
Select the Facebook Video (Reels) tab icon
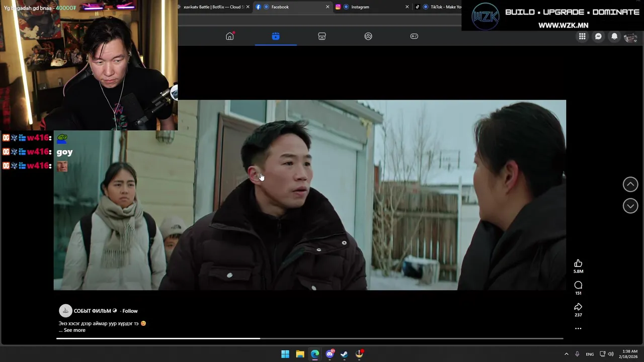276,36
